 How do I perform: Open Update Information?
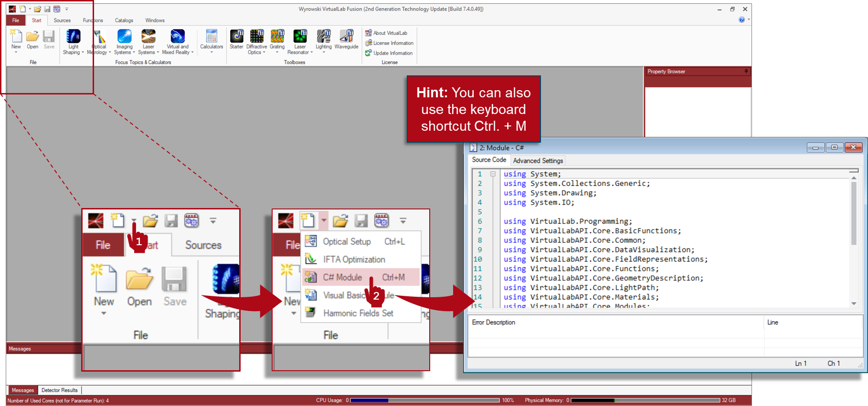tap(389, 53)
